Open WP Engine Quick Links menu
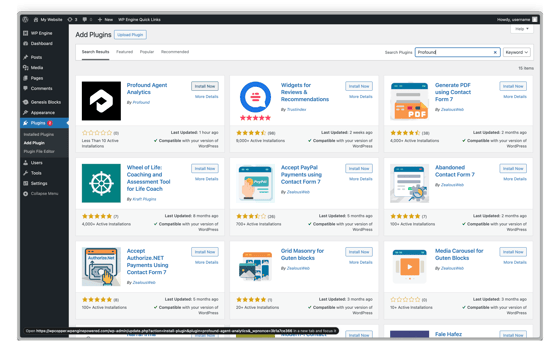 click(139, 20)
